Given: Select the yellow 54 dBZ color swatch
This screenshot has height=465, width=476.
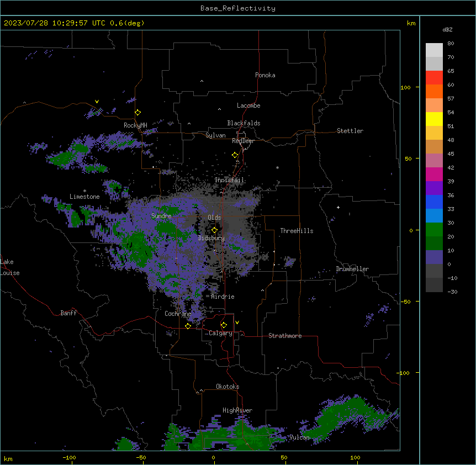Looking at the screenshot, I should pos(434,119).
